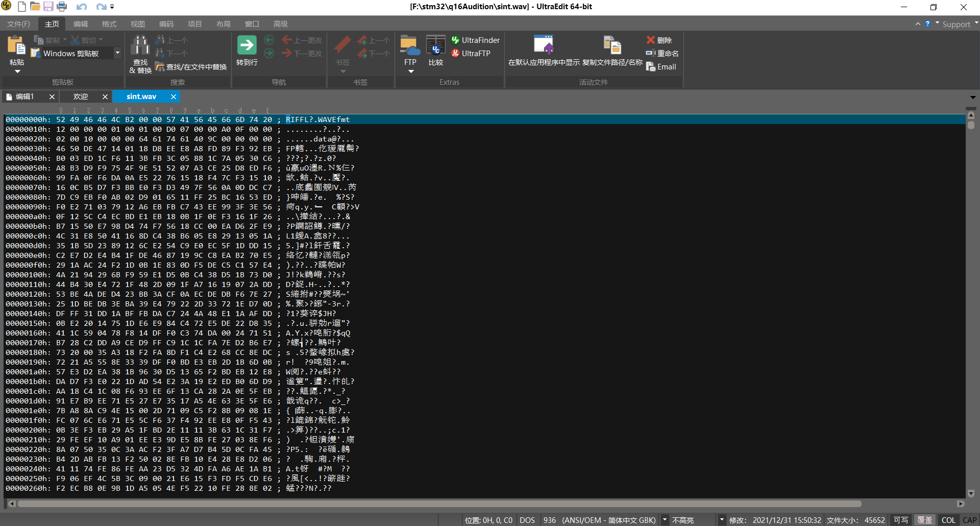Image resolution: width=980 pixels, height=526 pixels.
Task: Send active file via Email icon
Action: 660,66
